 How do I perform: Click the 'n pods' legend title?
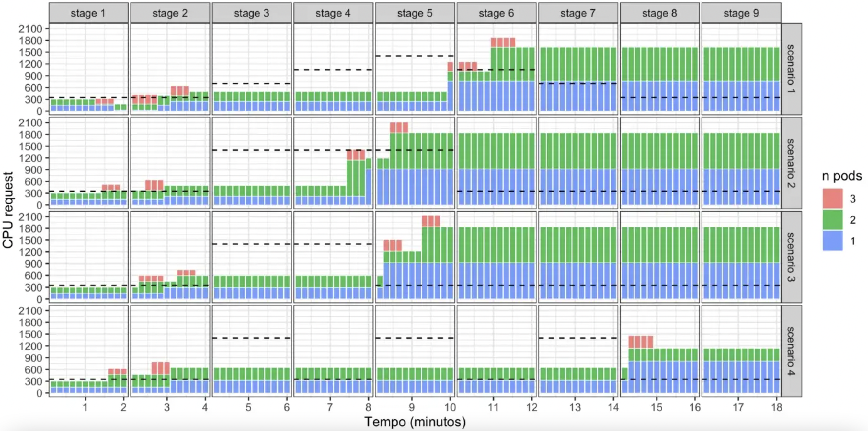pos(842,176)
